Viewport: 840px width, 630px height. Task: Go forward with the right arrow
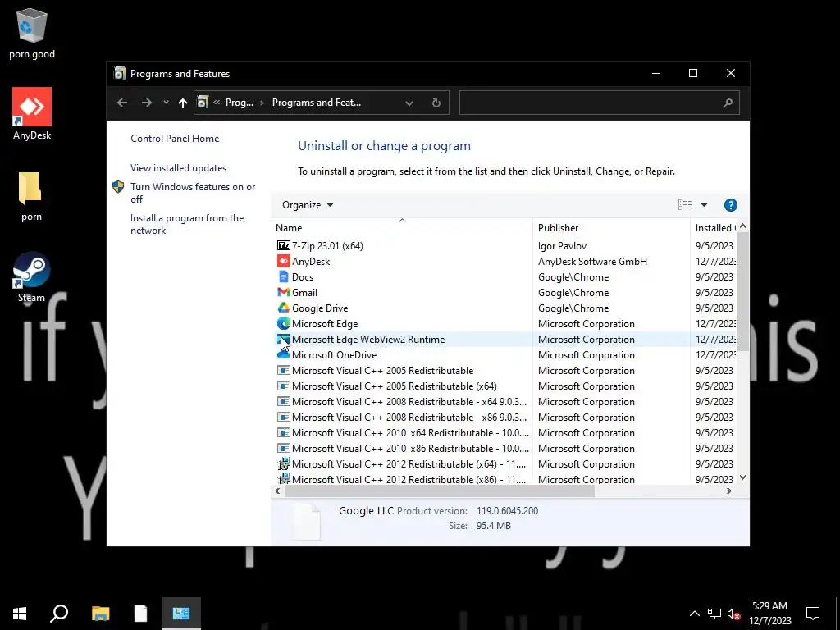tap(146, 103)
